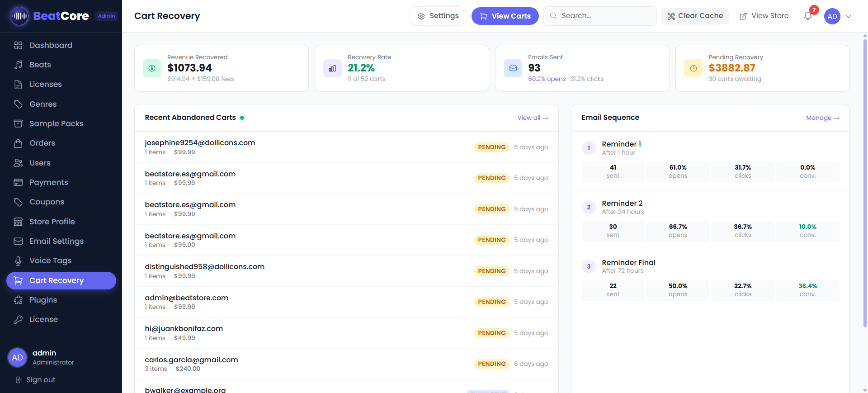Expand the user account dropdown chevron
This screenshot has width=868, height=393.
[x=849, y=16]
